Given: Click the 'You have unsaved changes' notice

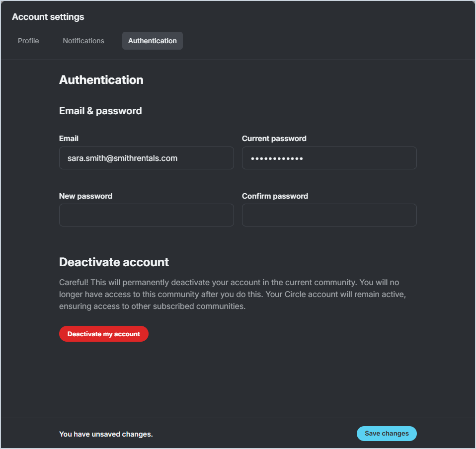Looking at the screenshot, I should coord(105,434).
